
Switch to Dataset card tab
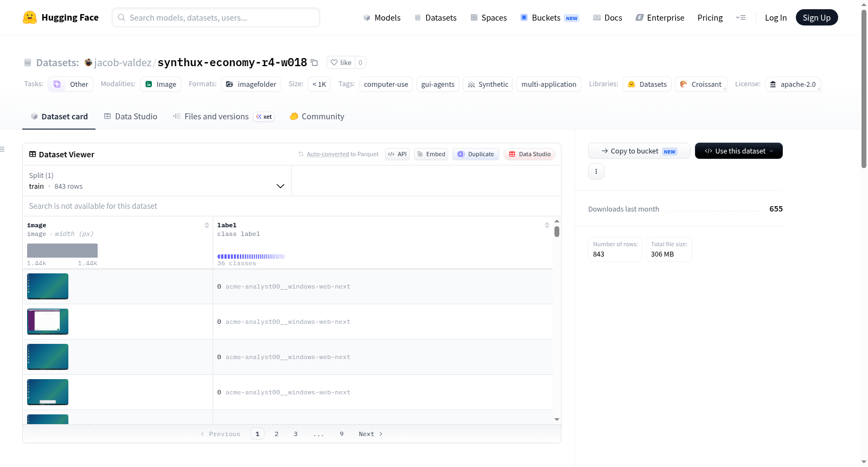[x=59, y=116]
